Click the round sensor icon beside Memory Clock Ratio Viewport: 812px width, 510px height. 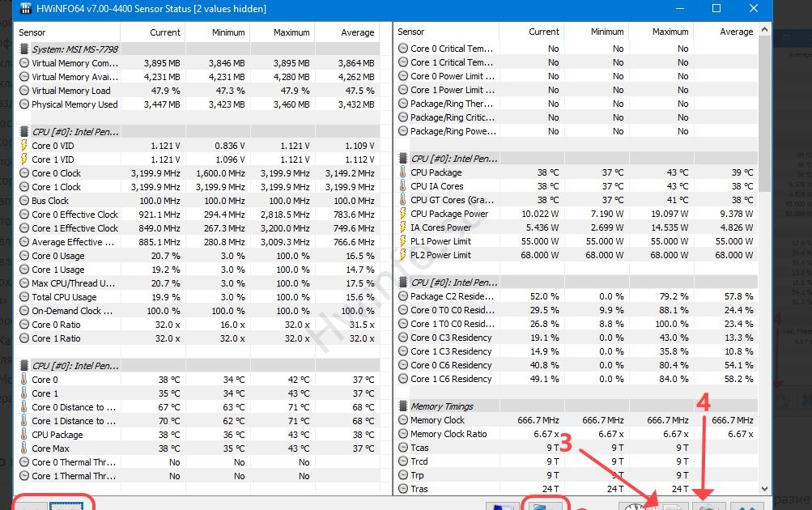pyautogui.click(x=403, y=434)
